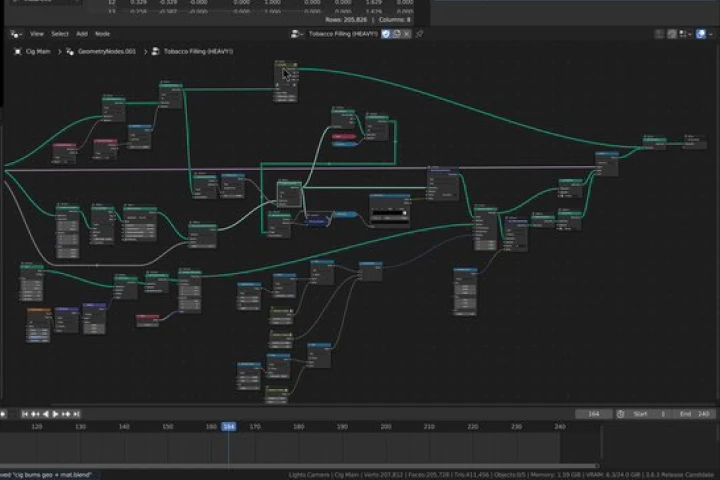The width and height of the screenshot is (720, 480).
Task: Click the current frame field showing 164
Action: [x=594, y=414]
